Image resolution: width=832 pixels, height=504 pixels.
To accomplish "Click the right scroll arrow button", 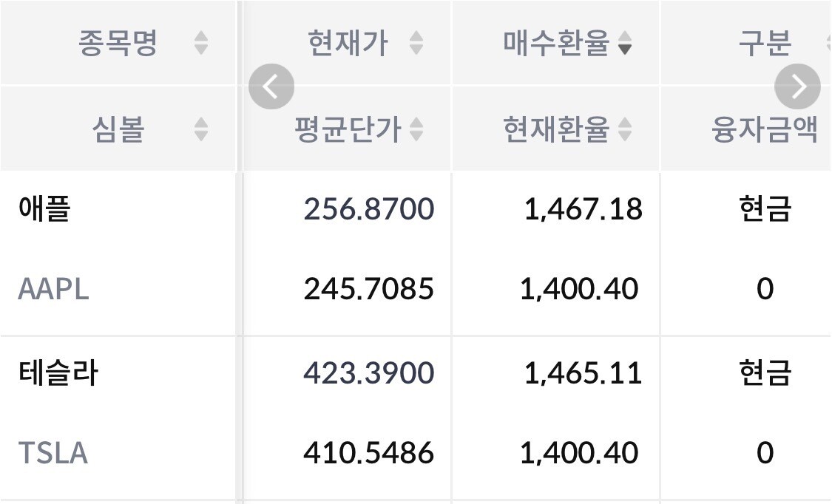I will 797,87.
